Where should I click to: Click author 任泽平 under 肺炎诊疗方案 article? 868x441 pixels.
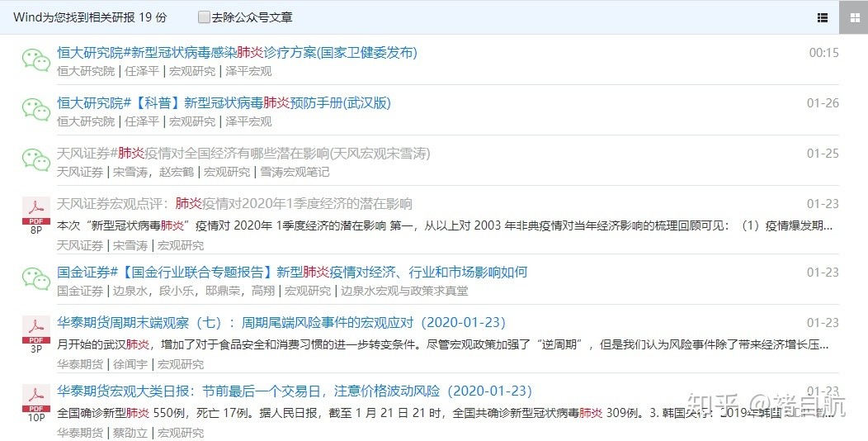[142, 72]
